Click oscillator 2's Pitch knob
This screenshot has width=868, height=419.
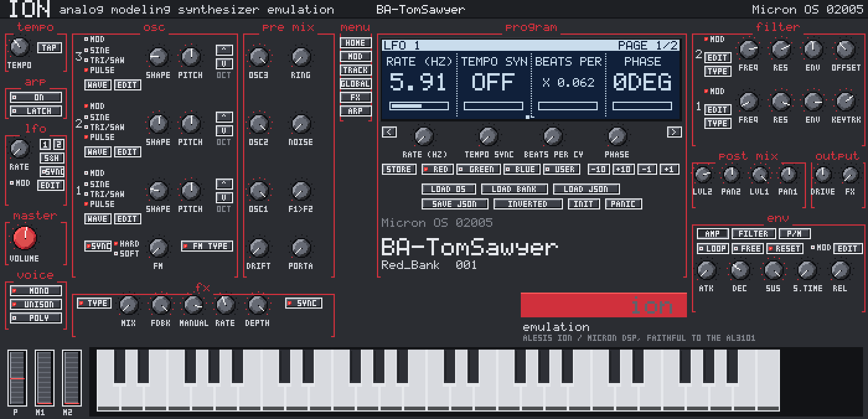(190, 124)
